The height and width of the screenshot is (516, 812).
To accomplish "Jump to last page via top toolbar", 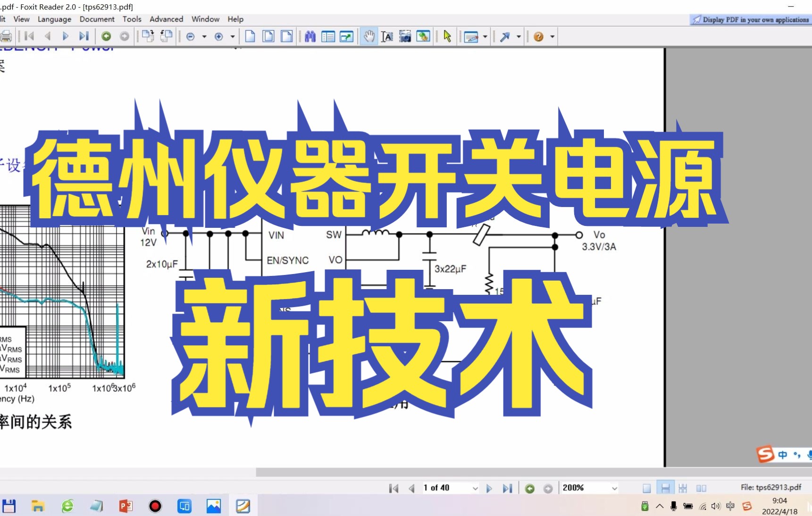I will (84, 36).
